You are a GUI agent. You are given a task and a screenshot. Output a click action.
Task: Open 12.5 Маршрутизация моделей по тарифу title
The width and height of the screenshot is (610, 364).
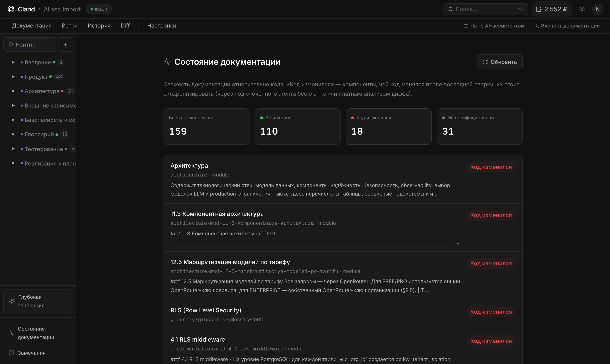(x=230, y=262)
